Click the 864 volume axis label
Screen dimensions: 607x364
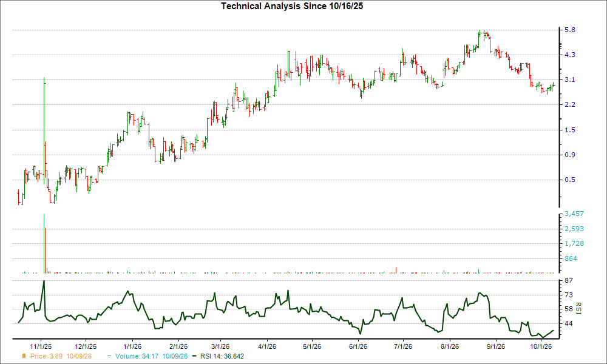click(571, 258)
